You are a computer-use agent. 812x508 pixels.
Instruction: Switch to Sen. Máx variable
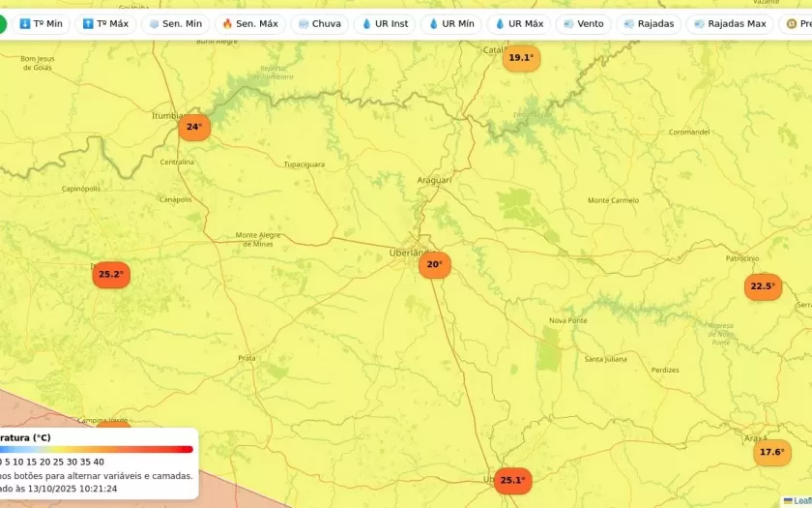tap(249, 23)
